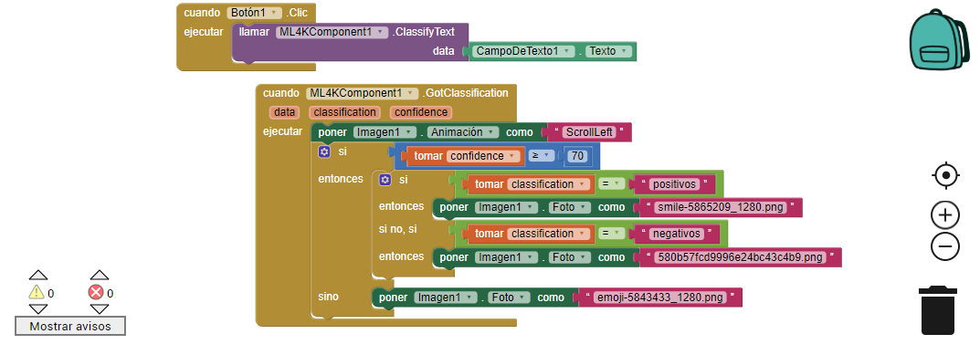Screen dimensions: 980x355
Task: Click the center workspace target icon
Action: [945, 175]
